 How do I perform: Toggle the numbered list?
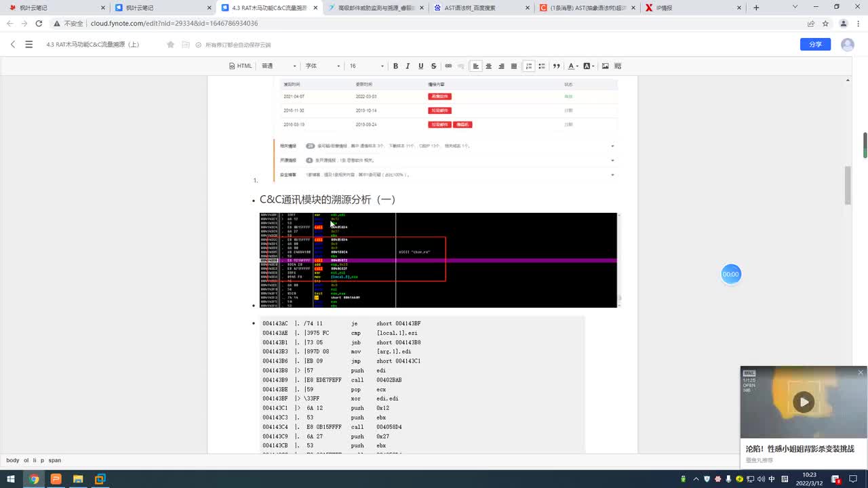tap(529, 66)
